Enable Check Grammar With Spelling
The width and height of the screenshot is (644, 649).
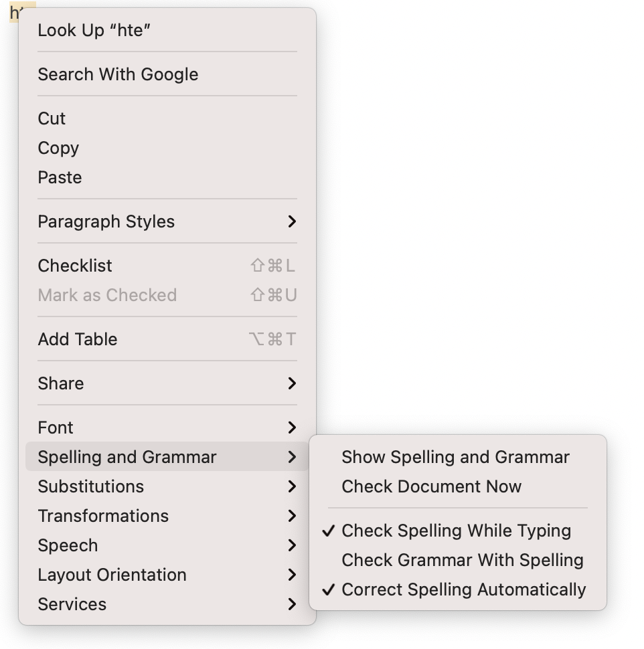point(462,560)
